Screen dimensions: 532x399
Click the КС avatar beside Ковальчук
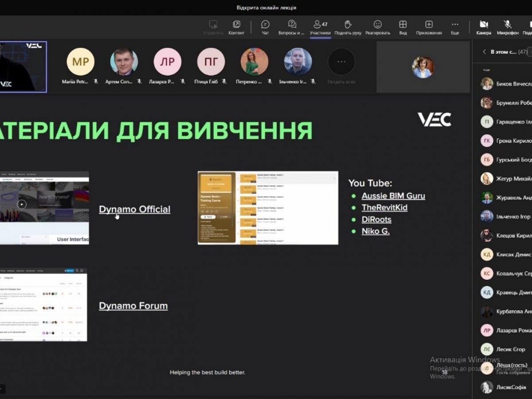(487, 274)
